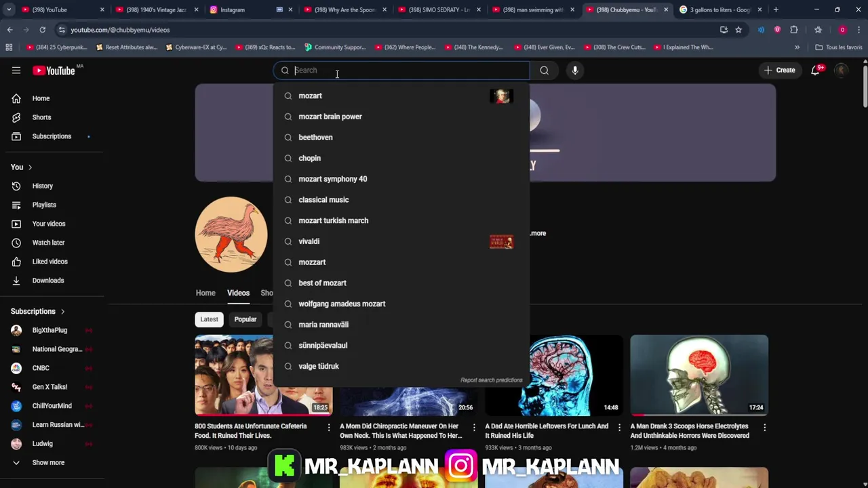Bookmark this page with star icon

pyautogui.click(x=738, y=30)
